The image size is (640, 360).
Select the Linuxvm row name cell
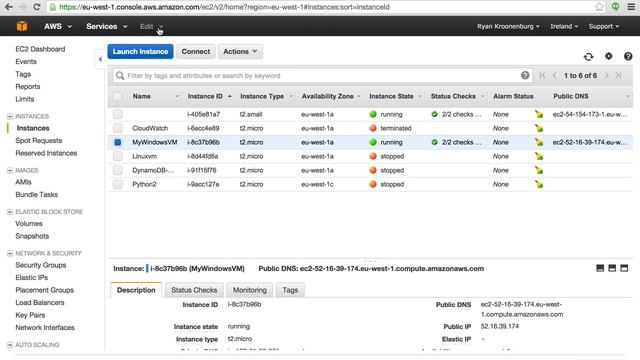pos(144,156)
